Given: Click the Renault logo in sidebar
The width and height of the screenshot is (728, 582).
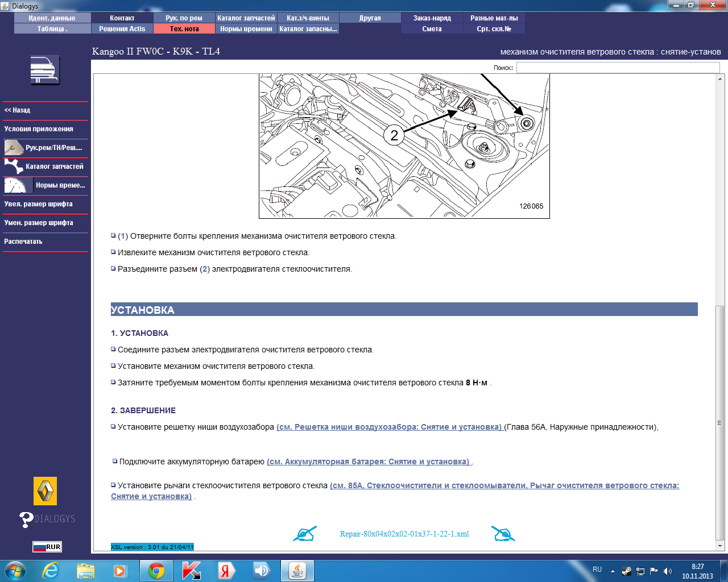Looking at the screenshot, I should pyautogui.click(x=45, y=491).
